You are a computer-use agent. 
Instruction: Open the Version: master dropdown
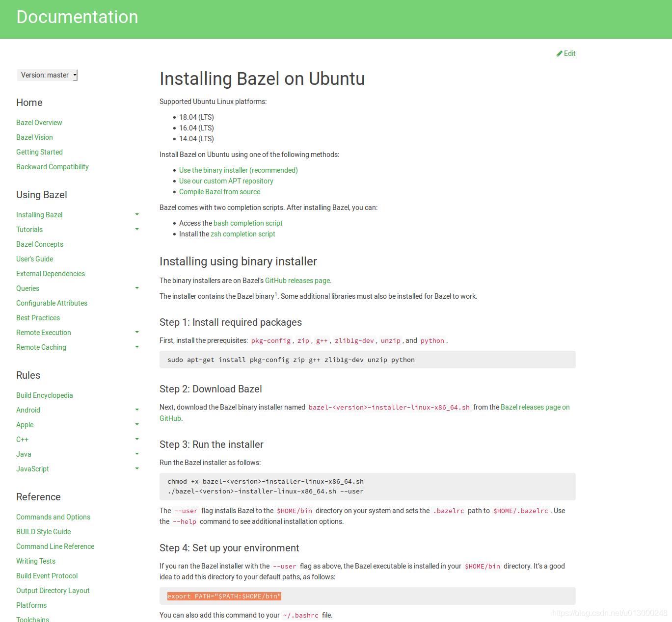47,75
